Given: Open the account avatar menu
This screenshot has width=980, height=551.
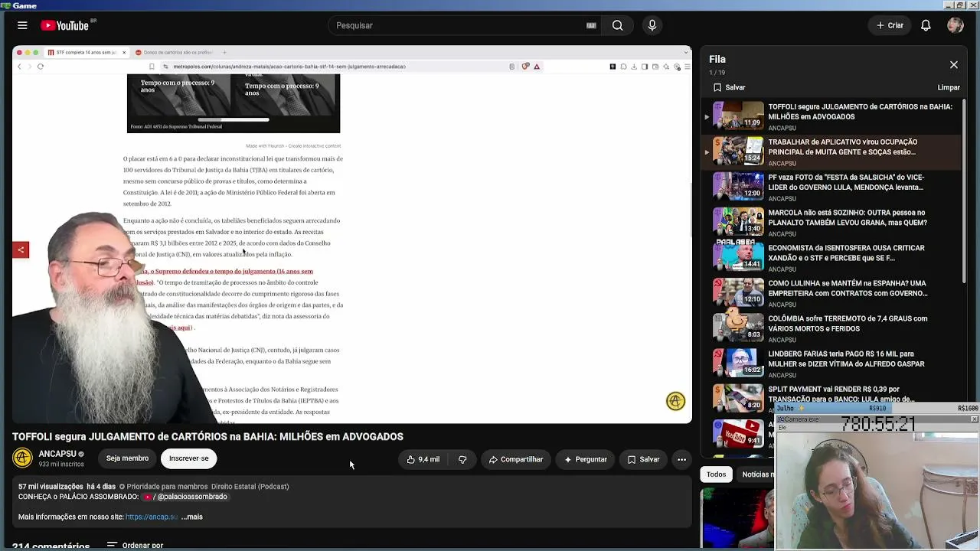Looking at the screenshot, I should (x=955, y=25).
